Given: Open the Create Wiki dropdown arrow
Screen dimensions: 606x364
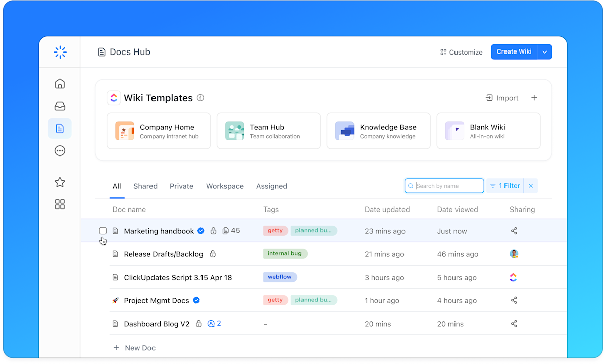Looking at the screenshot, I should click(x=544, y=51).
